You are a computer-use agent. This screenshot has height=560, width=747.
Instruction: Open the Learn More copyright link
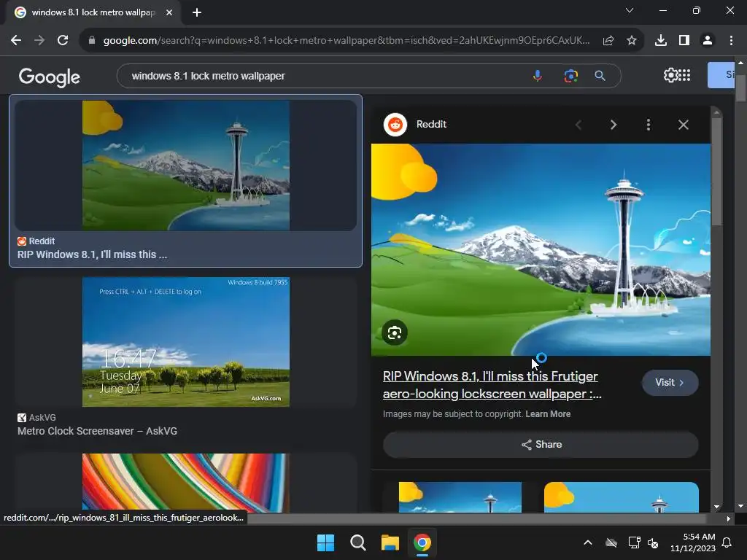548,414
